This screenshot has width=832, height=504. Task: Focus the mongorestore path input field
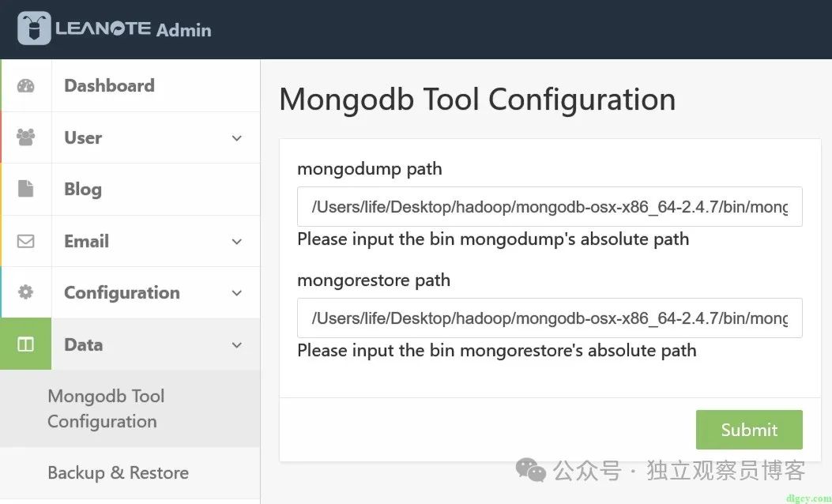tap(550, 318)
